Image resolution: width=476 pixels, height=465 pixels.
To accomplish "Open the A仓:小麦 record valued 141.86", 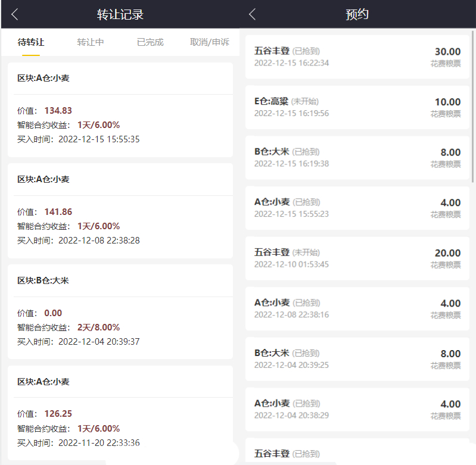I will pyautogui.click(x=120, y=211).
